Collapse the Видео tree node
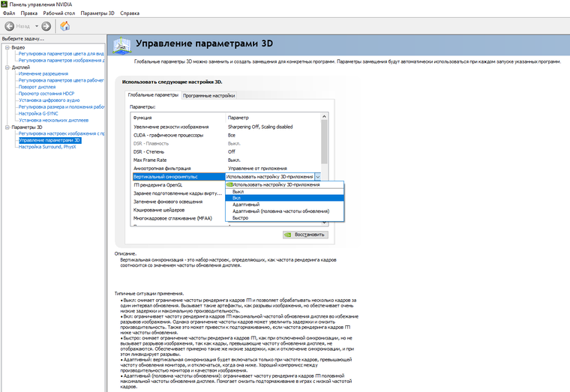Viewport: 570px width, 392px height. coord(7,47)
